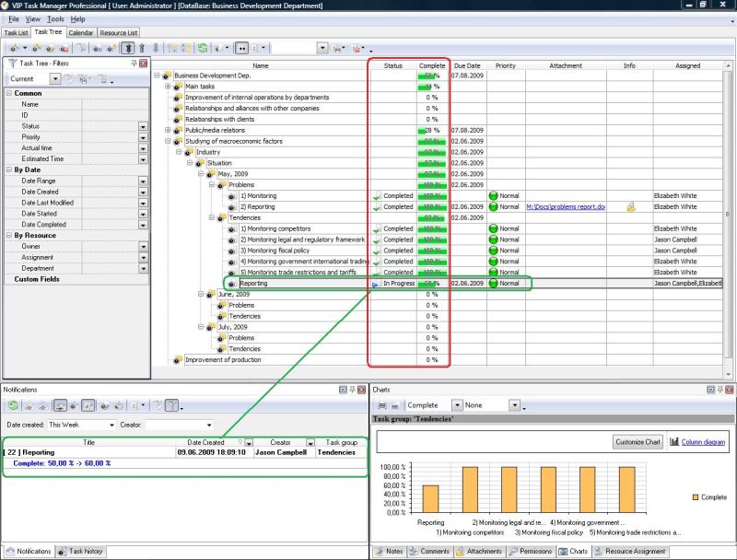Screen dimensions: 737x560
Task: Open the Tools menu
Action: click(x=55, y=19)
